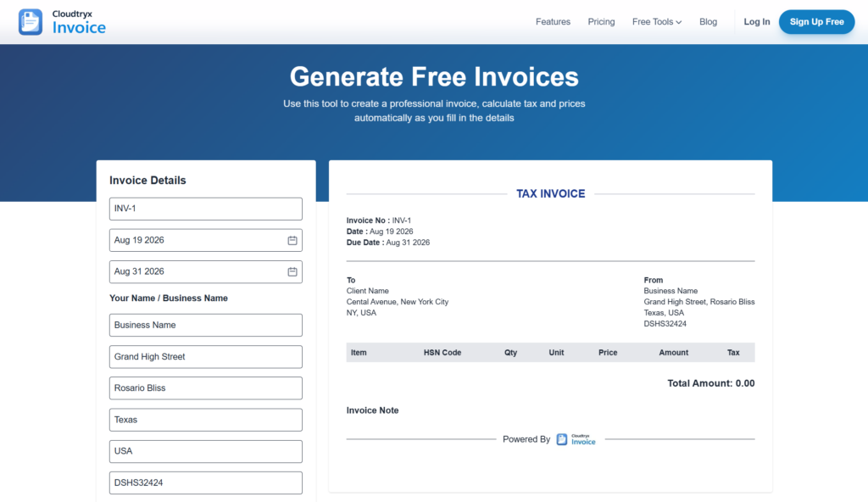Click the Unit column header

556,353
